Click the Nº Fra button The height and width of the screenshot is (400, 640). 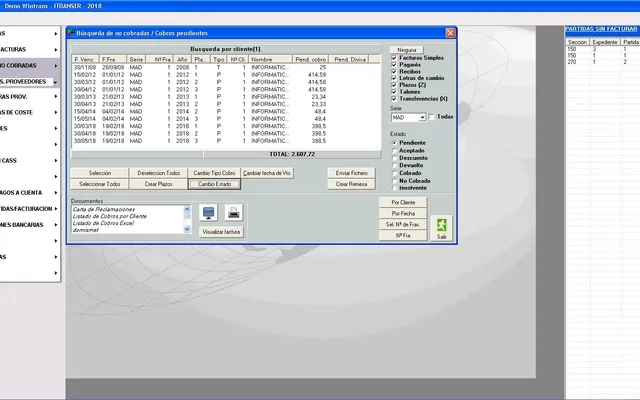click(x=403, y=236)
